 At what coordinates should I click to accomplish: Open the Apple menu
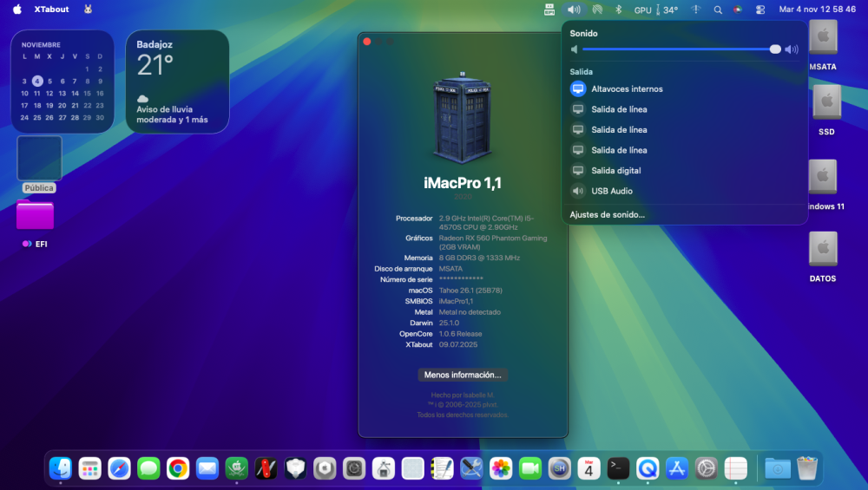coord(17,9)
